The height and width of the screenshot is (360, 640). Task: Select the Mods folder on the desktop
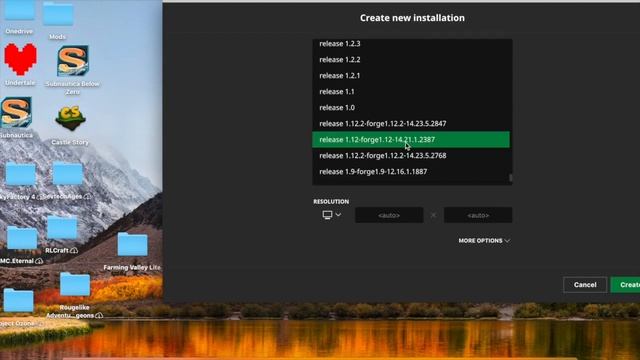click(58, 14)
